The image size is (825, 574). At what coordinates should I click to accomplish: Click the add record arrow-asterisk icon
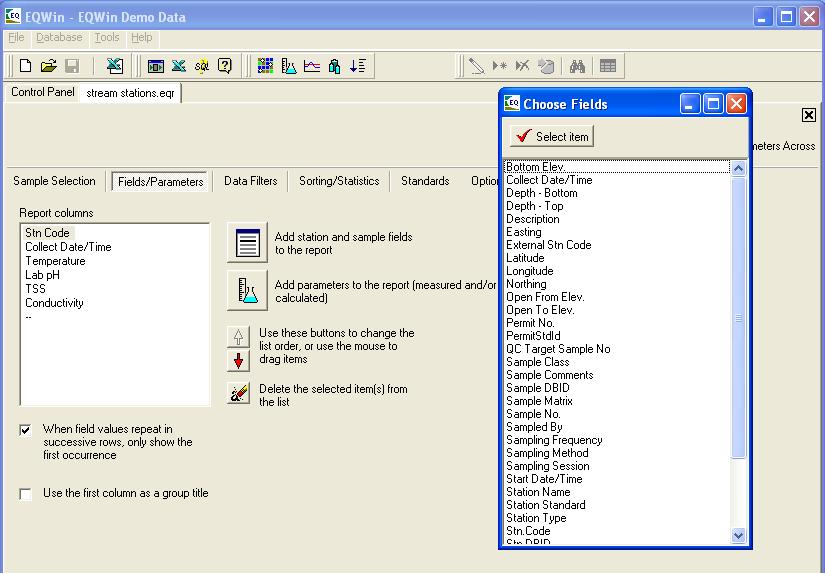(x=500, y=66)
